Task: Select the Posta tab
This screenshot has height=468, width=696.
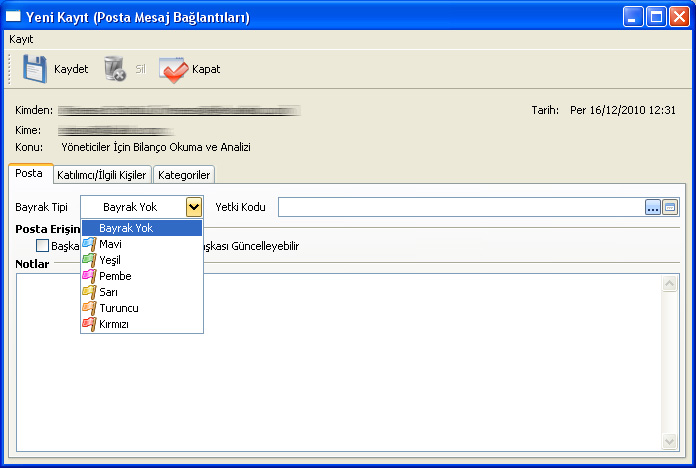Action: (29, 173)
